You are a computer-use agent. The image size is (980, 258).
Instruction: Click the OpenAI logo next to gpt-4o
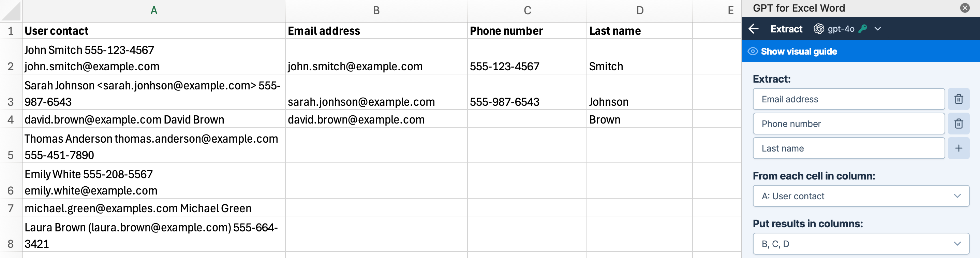point(819,29)
